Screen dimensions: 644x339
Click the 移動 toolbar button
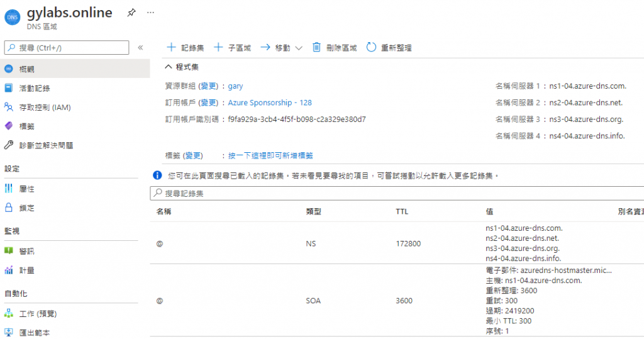click(x=275, y=48)
